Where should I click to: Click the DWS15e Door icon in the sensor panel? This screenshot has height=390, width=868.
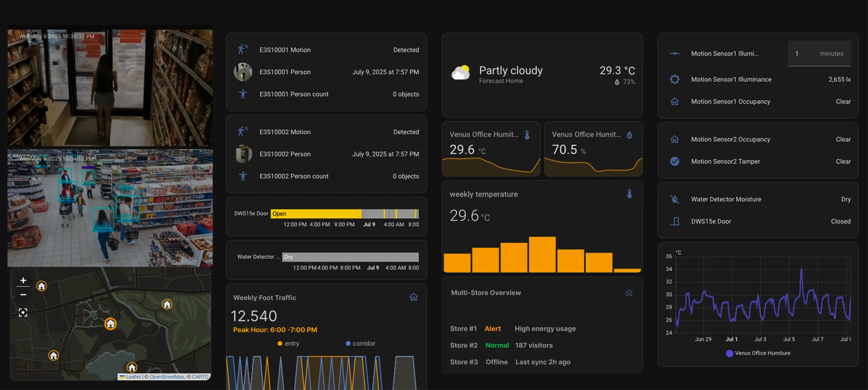675,221
